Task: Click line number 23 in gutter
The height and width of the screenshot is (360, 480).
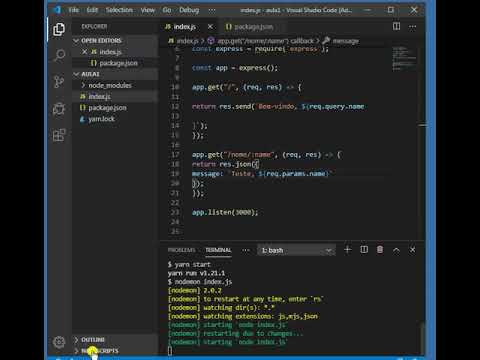Action: tap(175, 212)
